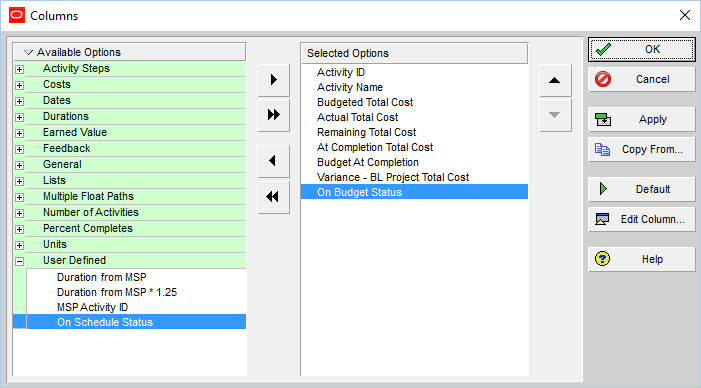Move On Budget Status up with up arrow
This screenshot has width=701, height=388.
point(555,80)
